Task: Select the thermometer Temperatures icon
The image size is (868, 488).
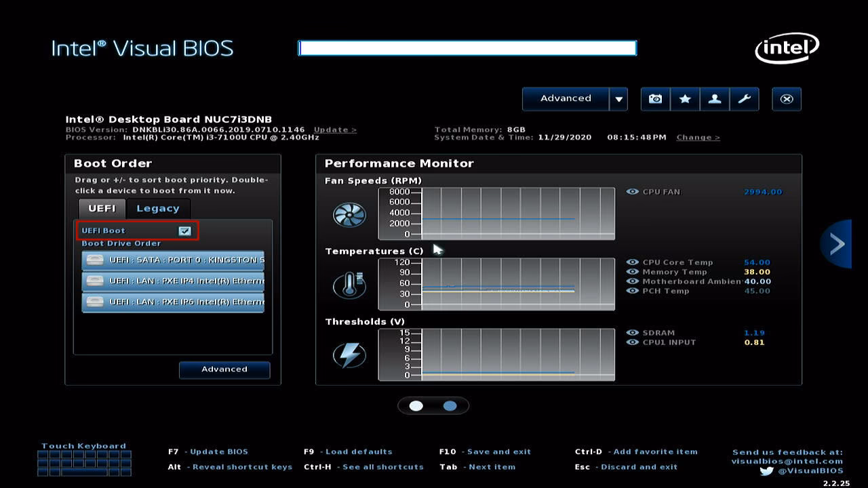Action: (349, 285)
